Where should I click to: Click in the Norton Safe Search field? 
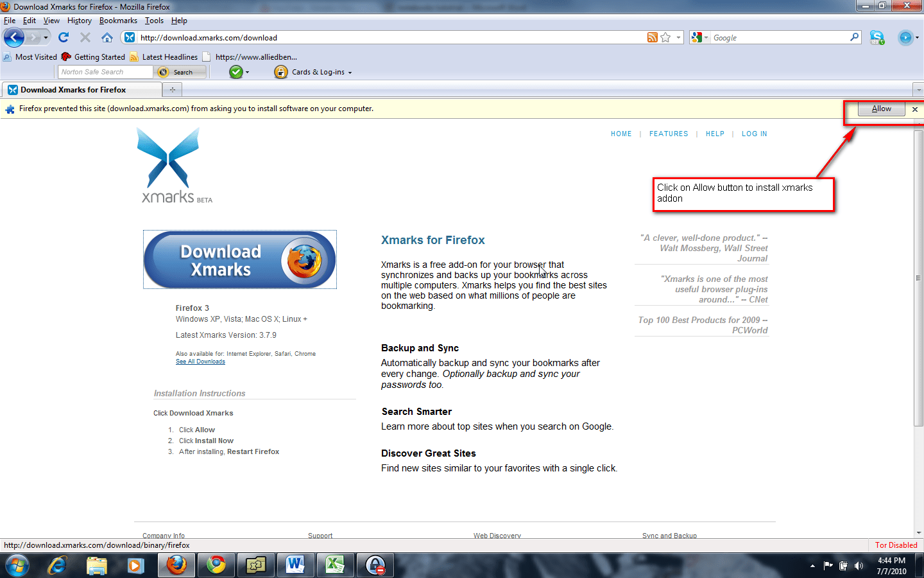[105, 72]
